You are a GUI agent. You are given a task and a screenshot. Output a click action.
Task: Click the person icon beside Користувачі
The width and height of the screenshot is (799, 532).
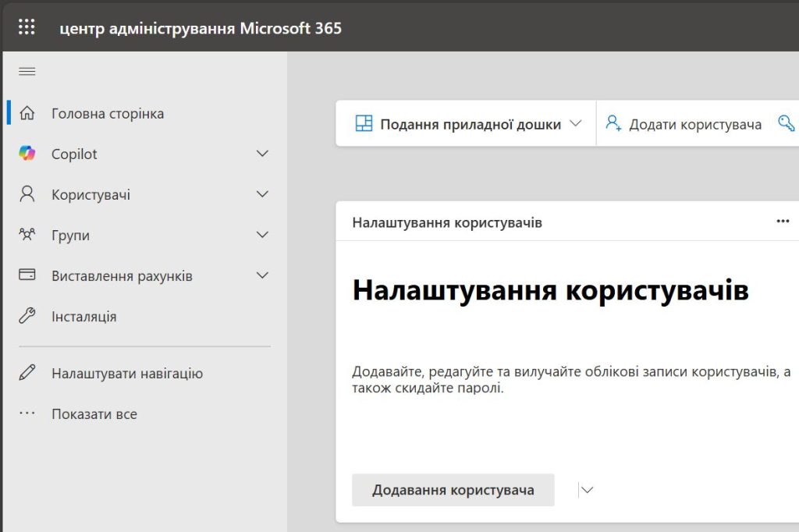click(27, 194)
